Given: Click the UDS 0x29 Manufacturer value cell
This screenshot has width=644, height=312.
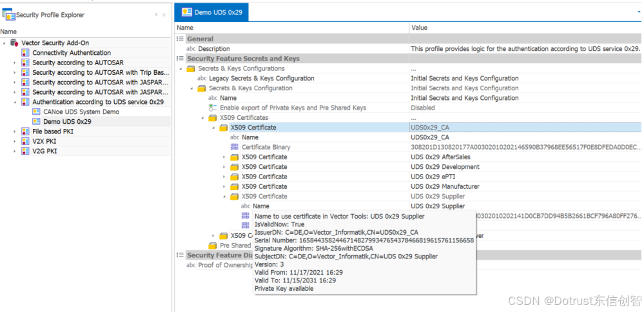Looking at the screenshot, I should [x=526, y=186].
